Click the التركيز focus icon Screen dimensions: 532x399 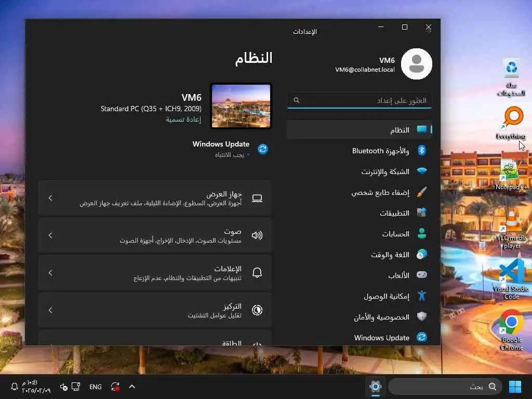(x=257, y=310)
